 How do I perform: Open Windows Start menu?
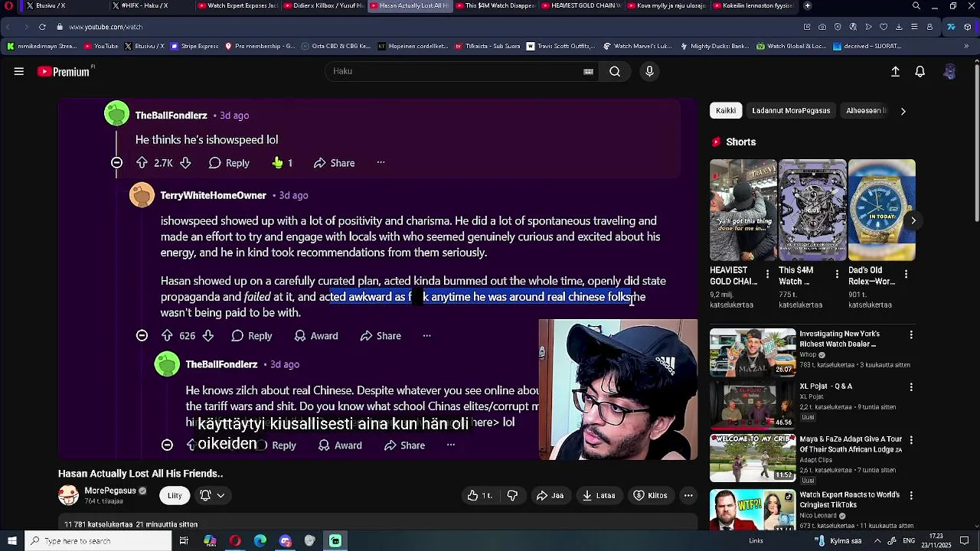11,541
